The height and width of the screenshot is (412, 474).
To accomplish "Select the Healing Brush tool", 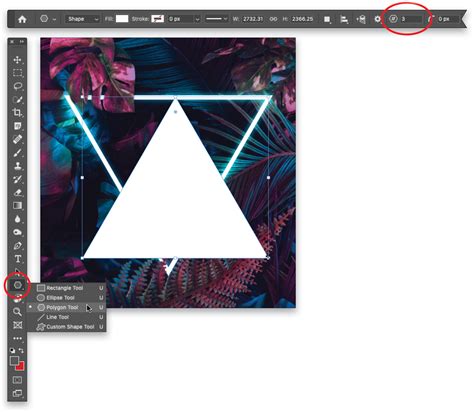I will pyautogui.click(x=17, y=139).
